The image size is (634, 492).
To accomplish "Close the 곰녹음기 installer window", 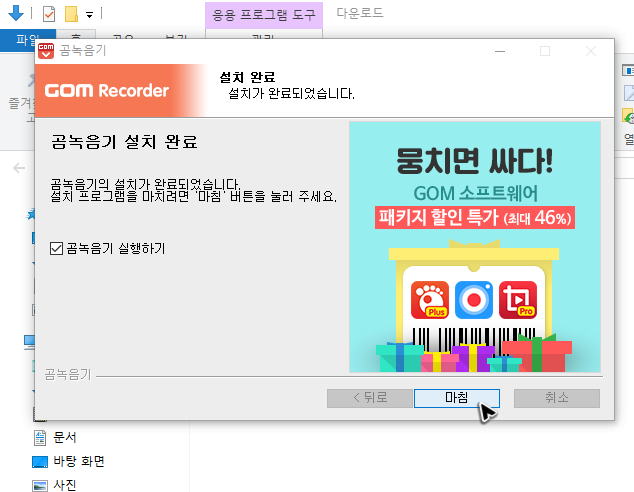I will tap(591, 51).
